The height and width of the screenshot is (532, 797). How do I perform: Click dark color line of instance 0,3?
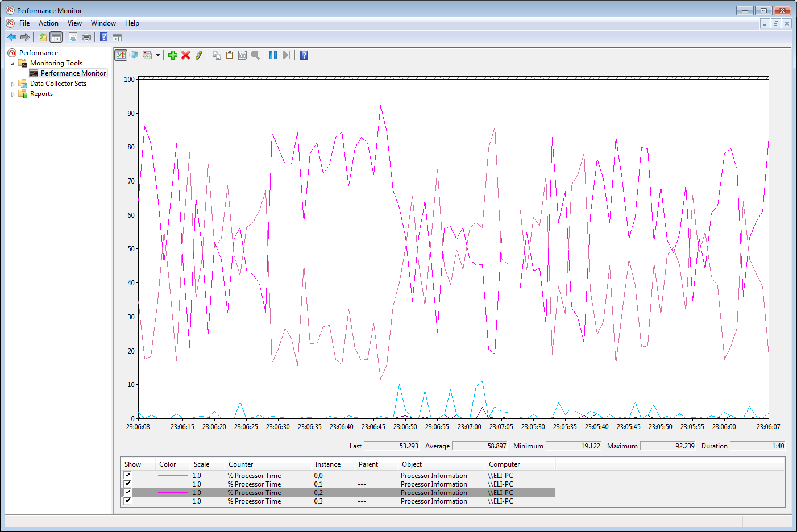(173, 501)
